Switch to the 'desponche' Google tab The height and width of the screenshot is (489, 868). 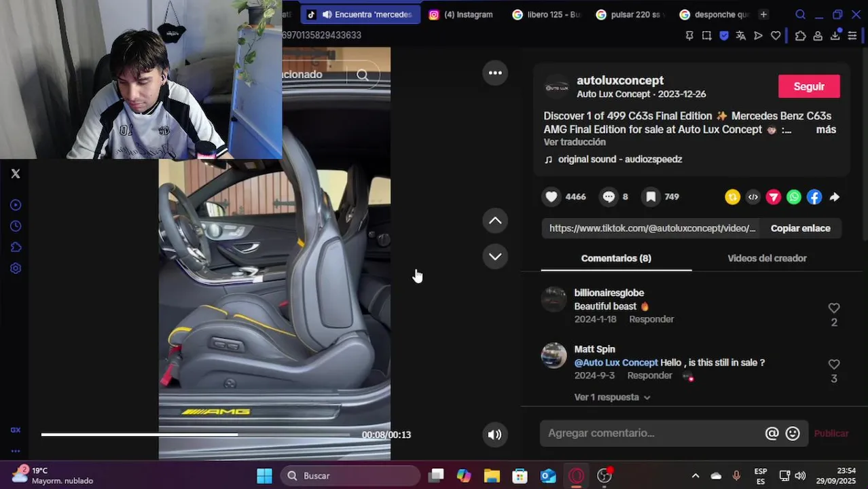715,14
